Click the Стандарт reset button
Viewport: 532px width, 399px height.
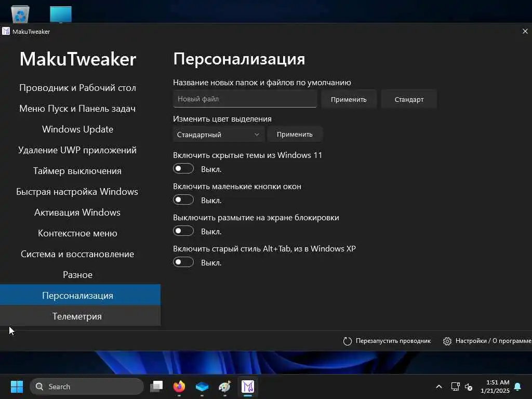pyautogui.click(x=409, y=99)
